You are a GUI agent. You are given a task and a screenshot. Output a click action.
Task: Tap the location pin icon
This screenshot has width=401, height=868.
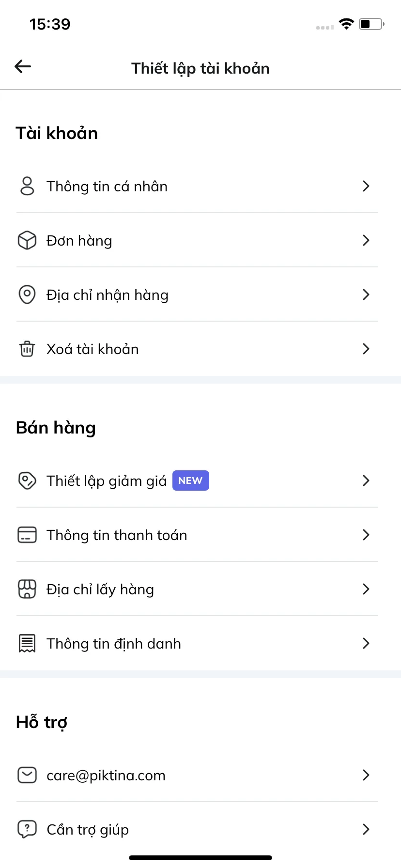click(27, 294)
